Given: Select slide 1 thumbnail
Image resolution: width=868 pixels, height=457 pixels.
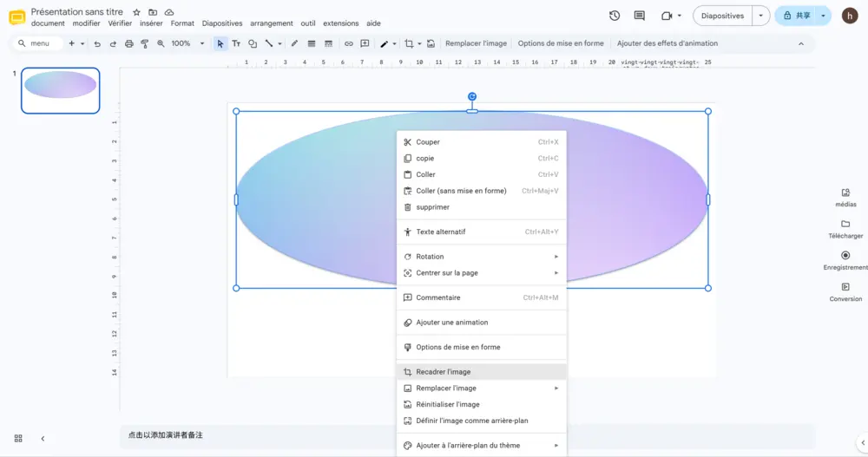Looking at the screenshot, I should click(x=61, y=91).
